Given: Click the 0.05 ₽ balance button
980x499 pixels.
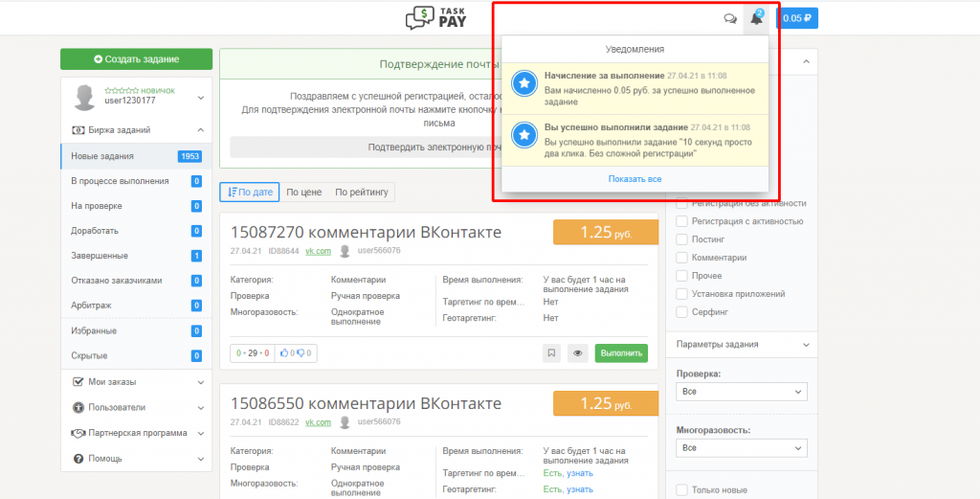Looking at the screenshot, I should coord(797,18).
